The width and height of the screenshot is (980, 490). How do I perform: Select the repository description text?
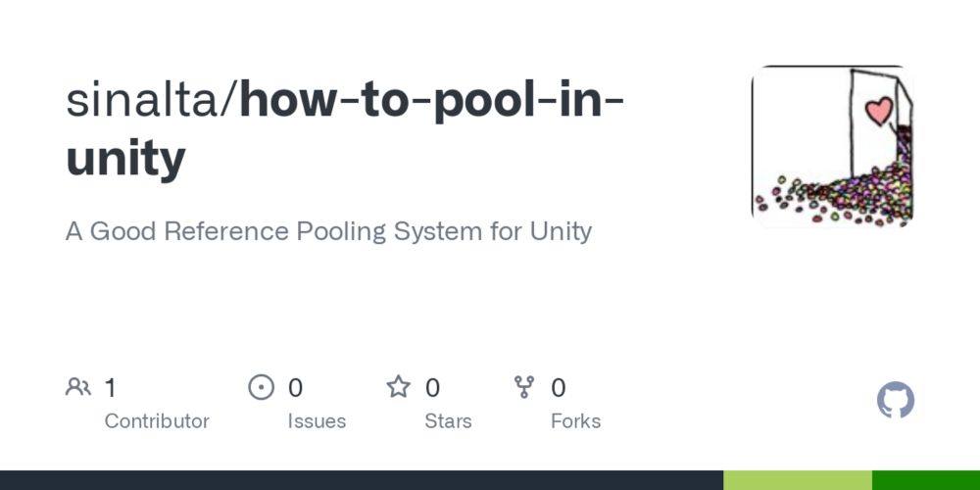328,231
